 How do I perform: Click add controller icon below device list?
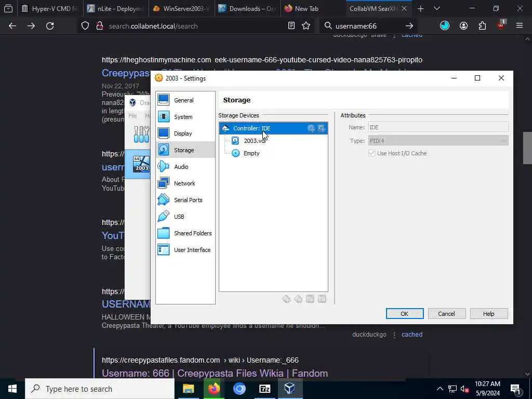point(286,299)
